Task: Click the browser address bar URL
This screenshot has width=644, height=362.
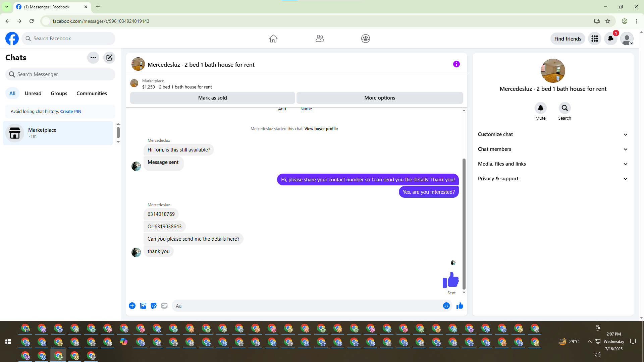Action: click(x=101, y=21)
